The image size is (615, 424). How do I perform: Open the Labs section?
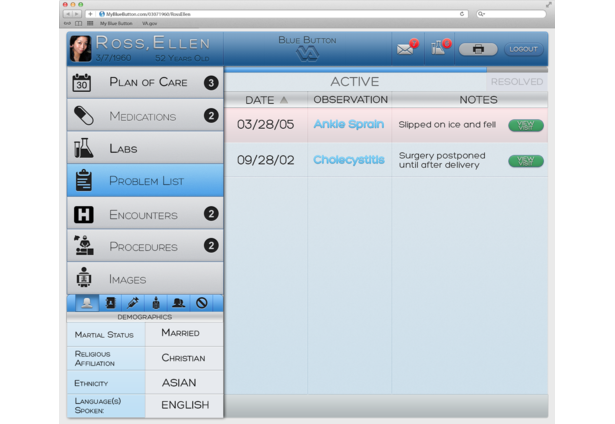[145, 148]
